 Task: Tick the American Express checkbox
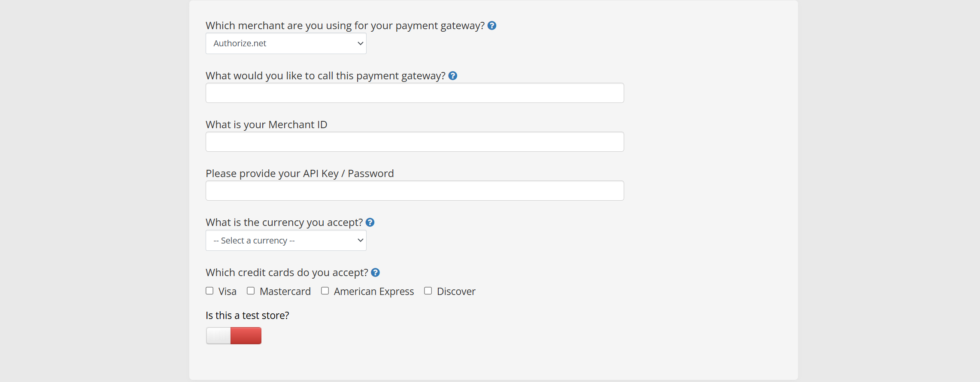325,291
